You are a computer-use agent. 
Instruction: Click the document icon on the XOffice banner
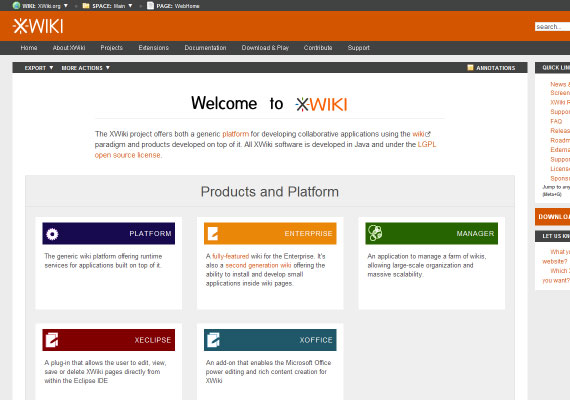213,340
